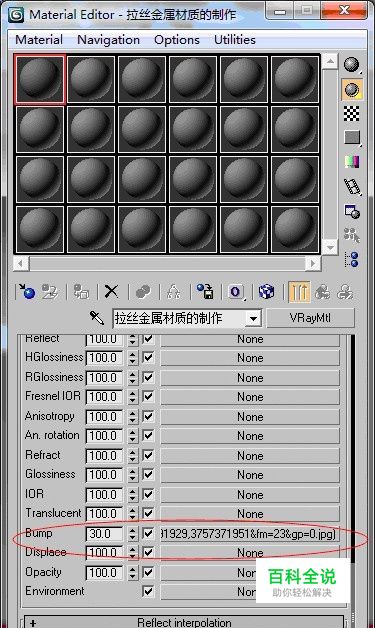Toggle the Backlight icon

coord(352,89)
